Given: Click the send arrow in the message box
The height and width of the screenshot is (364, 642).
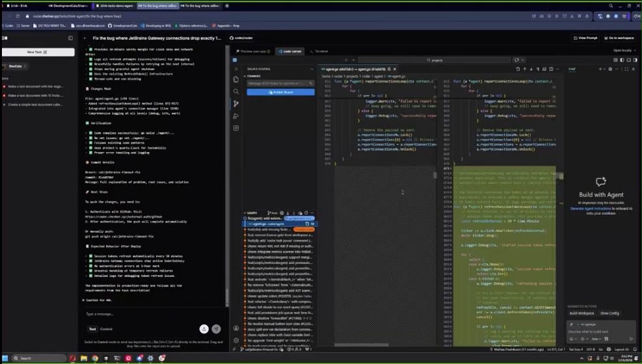Looking at the screenshot, I should [x=217, y=329].
